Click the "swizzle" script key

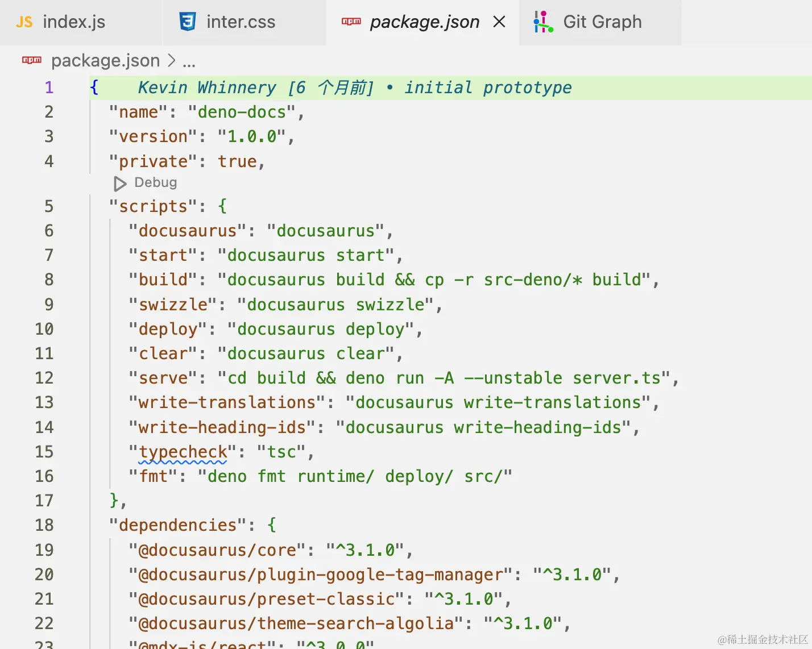click(x=173, y=305)
